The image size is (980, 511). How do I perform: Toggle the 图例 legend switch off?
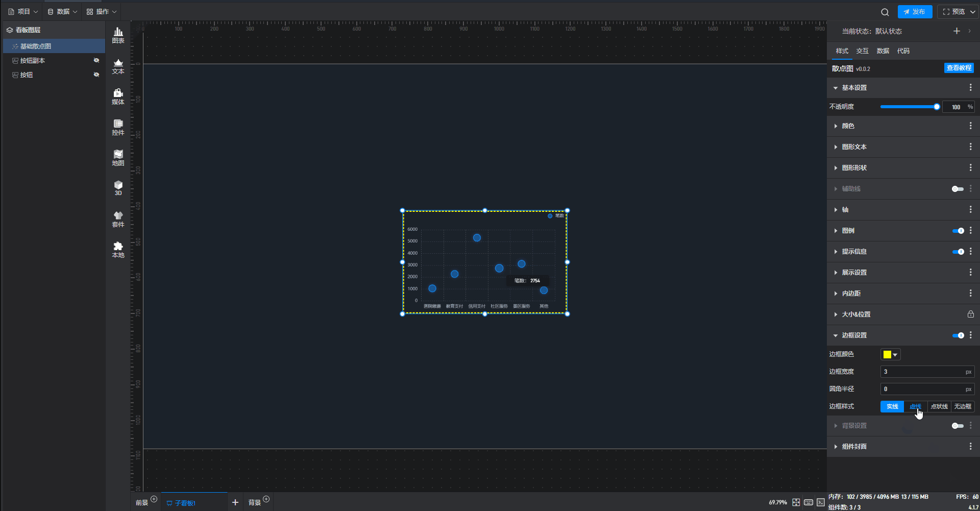point(958,231)
